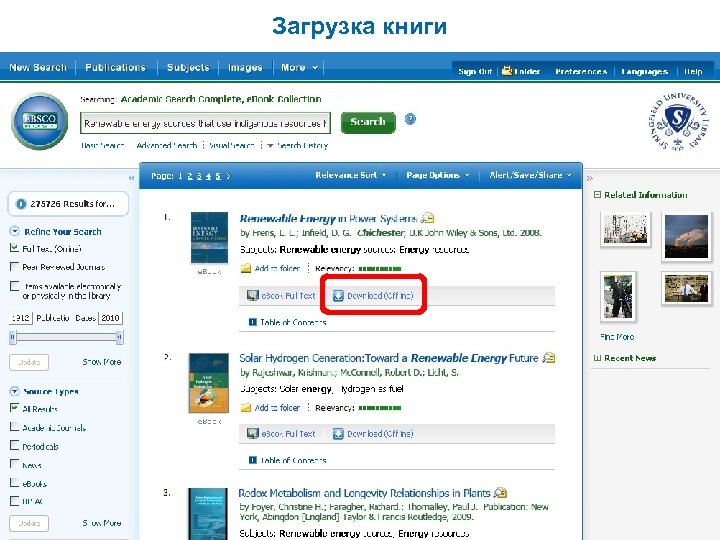Open Advanced Search link
This screenshot has width=720, height=540.
pos(167,146)
